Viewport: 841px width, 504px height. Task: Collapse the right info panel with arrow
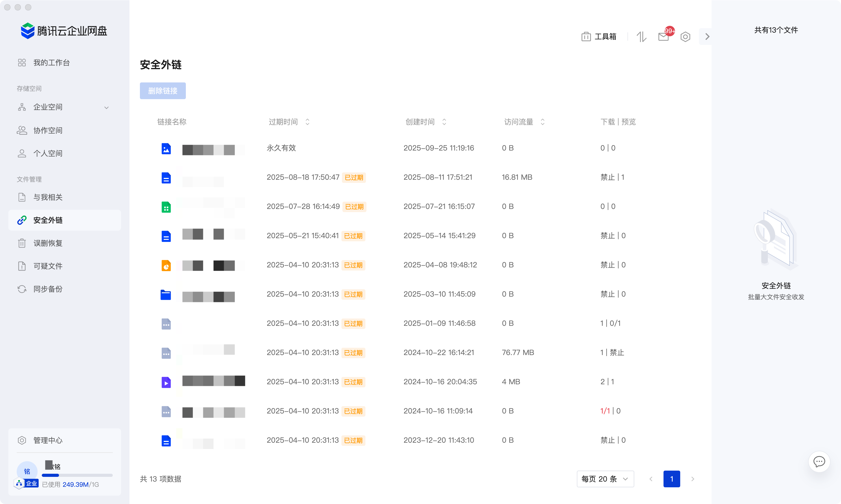[707, 37]
